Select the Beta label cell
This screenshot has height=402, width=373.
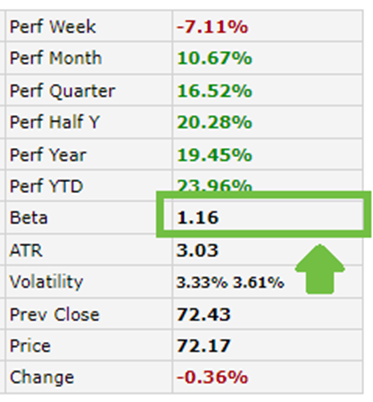tap(89, 218)
